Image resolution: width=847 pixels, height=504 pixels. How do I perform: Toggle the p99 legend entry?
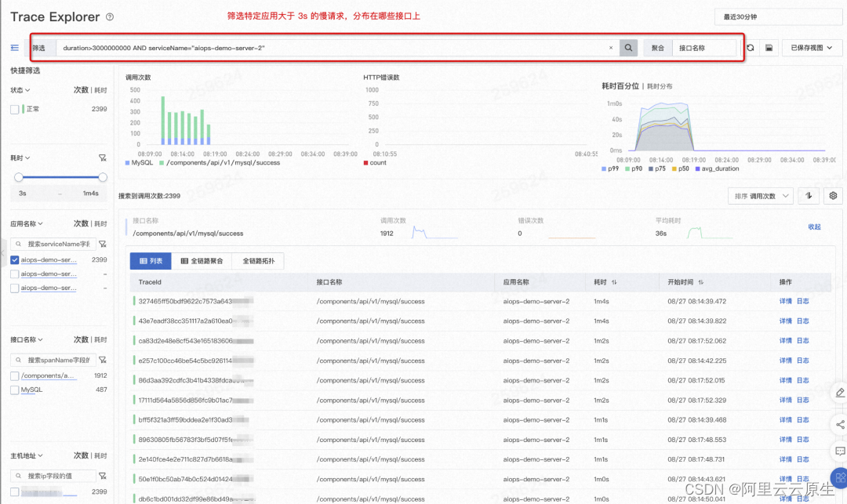click(610, 169)
